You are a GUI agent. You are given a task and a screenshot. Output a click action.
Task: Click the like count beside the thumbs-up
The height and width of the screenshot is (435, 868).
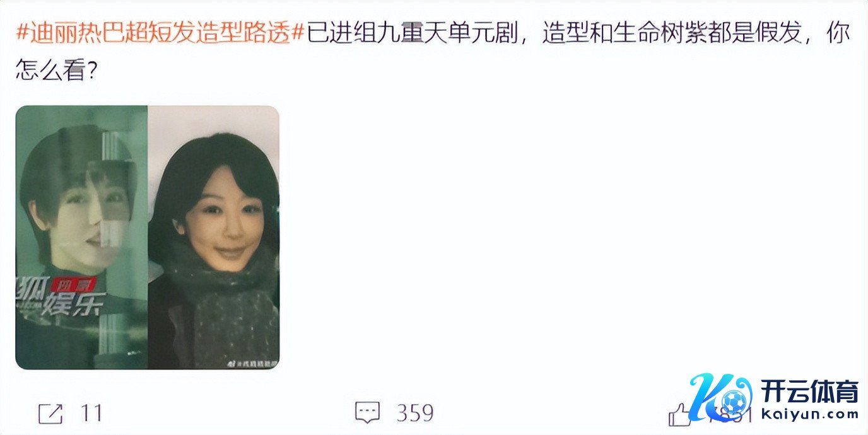[x=730, y=414]
